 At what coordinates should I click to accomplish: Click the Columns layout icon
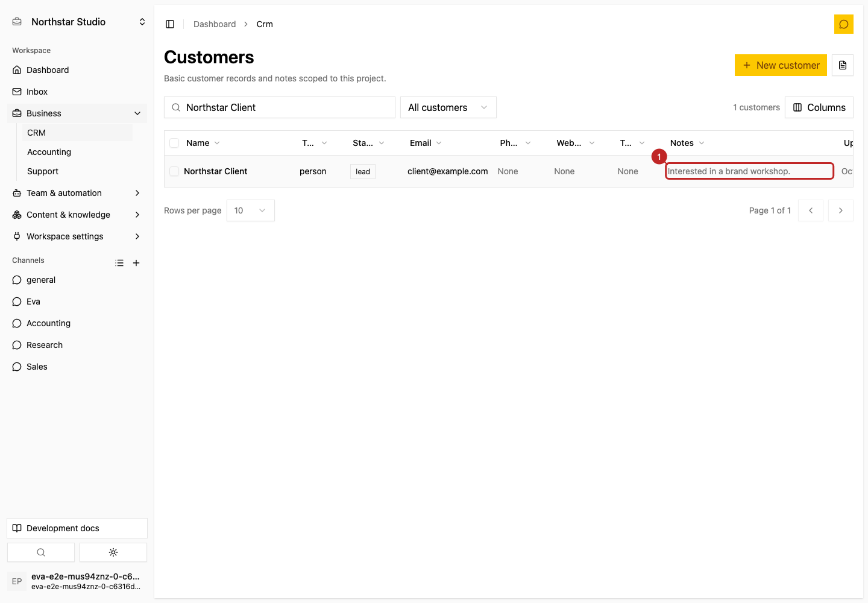pyautogui.click(x=797, y=107)
